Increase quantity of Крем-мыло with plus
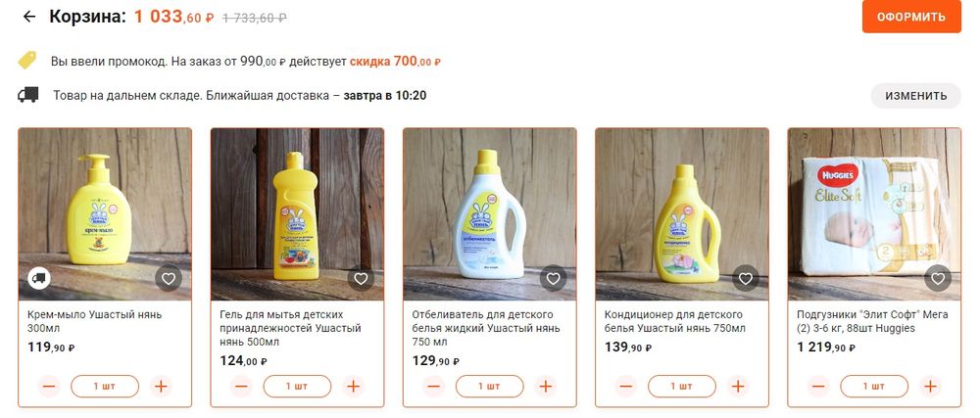The height and width of the screenshot is (418, 980). click(x=162, y=387)
